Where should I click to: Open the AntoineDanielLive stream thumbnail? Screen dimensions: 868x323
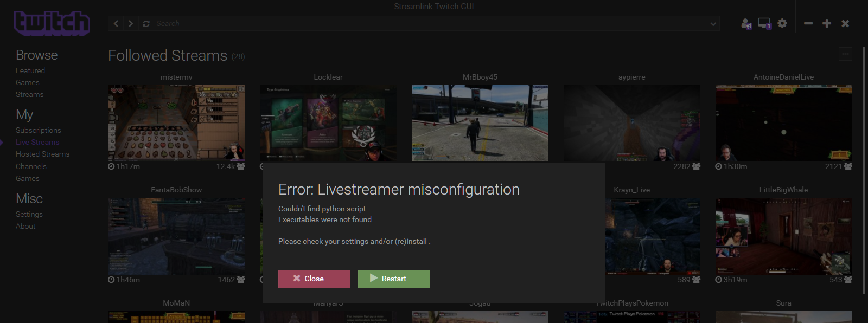[784, 123]
